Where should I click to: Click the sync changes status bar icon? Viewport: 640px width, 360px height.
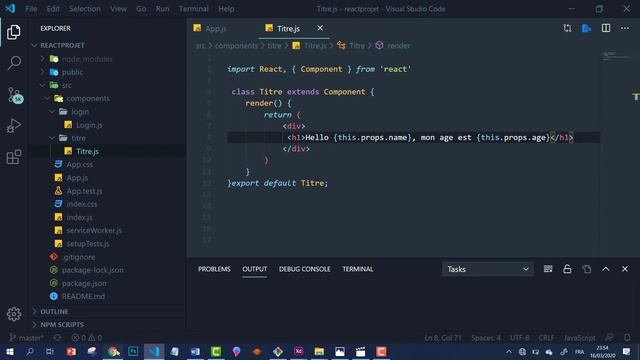coord(57,338)
